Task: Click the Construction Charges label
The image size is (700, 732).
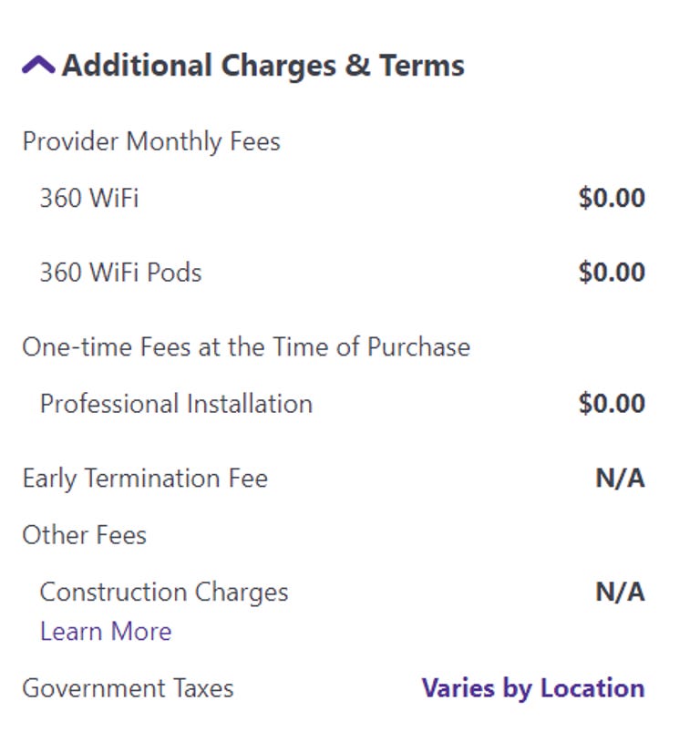Action: (164, 593)
